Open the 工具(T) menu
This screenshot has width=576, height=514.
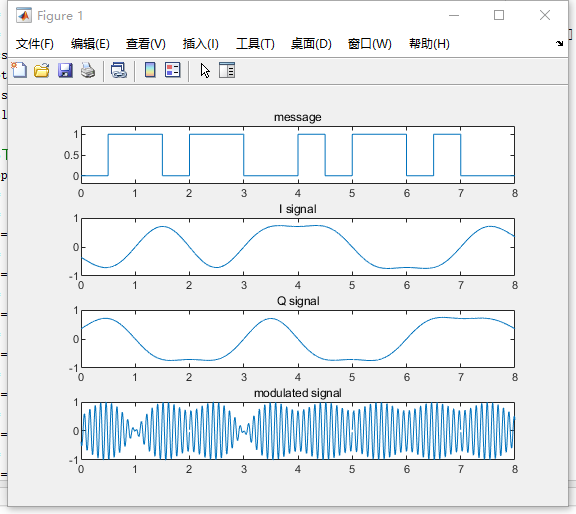(x=255, y=44)
